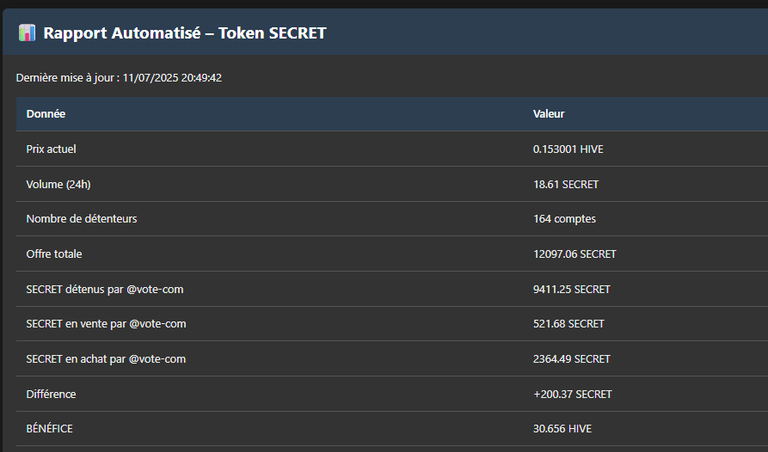Click the bar chart icon in header

(x=27, y=33)
